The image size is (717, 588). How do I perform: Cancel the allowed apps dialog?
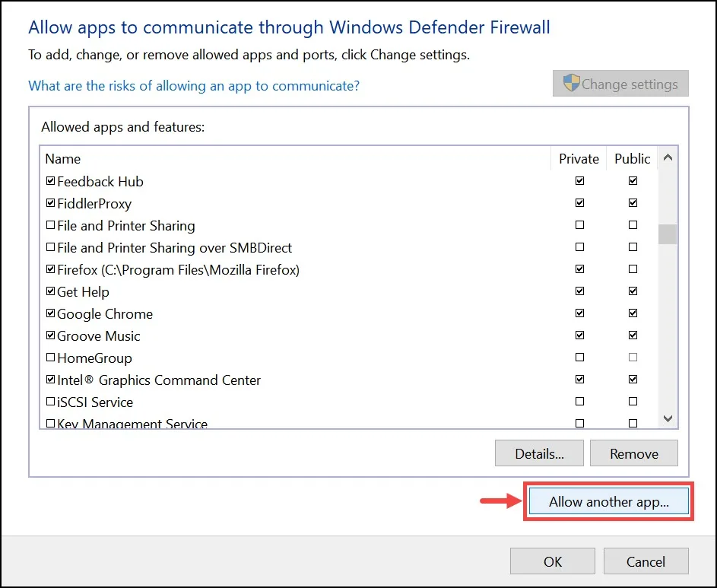click(646, 561)
